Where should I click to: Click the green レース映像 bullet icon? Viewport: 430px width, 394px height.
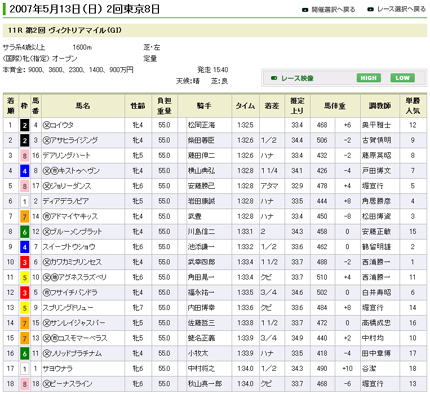tap(274, 78)
